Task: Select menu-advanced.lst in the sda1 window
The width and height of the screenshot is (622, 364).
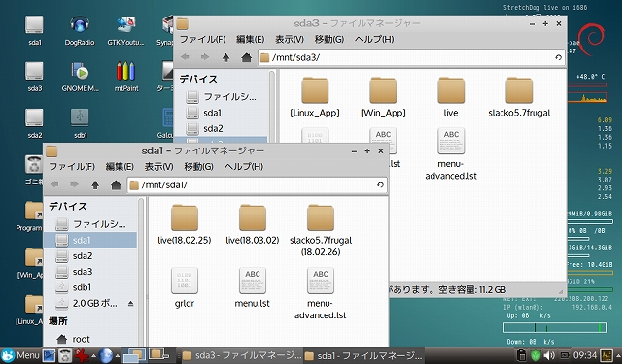Action: coord(321,293)
